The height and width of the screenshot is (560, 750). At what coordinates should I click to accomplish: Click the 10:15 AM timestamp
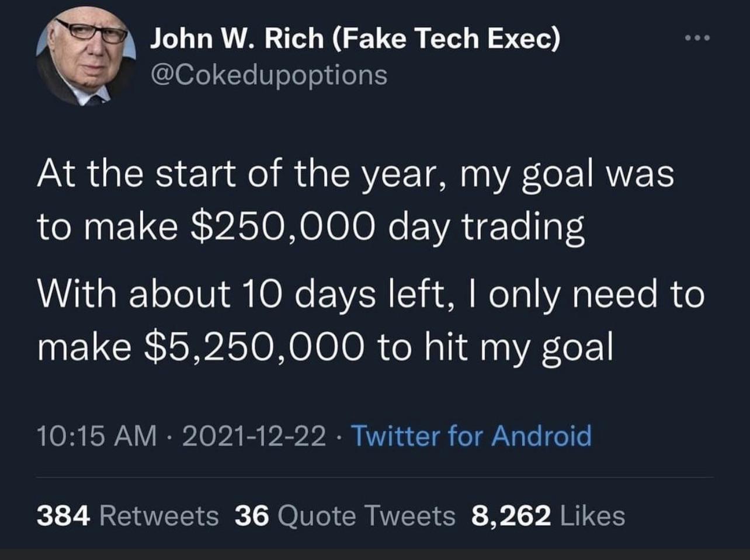click(x=97, y=436)
